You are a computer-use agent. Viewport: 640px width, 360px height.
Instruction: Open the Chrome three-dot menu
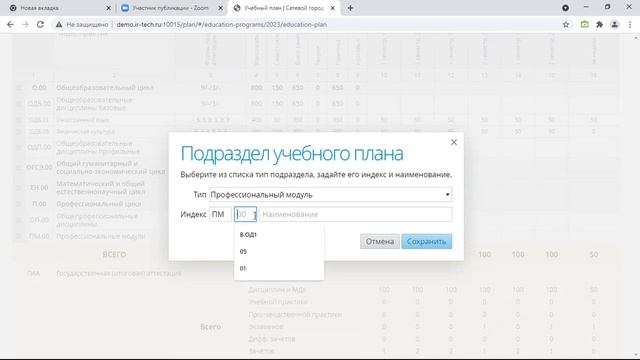[x=630, y=24]
